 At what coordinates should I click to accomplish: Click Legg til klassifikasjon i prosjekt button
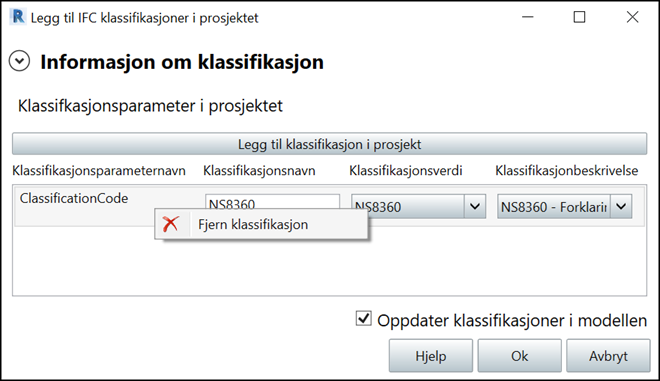click(x=329, y=144)
